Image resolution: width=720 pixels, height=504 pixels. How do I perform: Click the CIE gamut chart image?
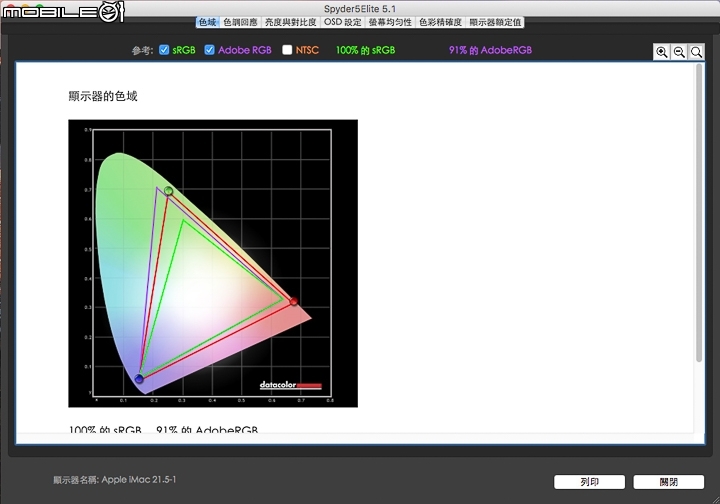[x=213, y=263]
